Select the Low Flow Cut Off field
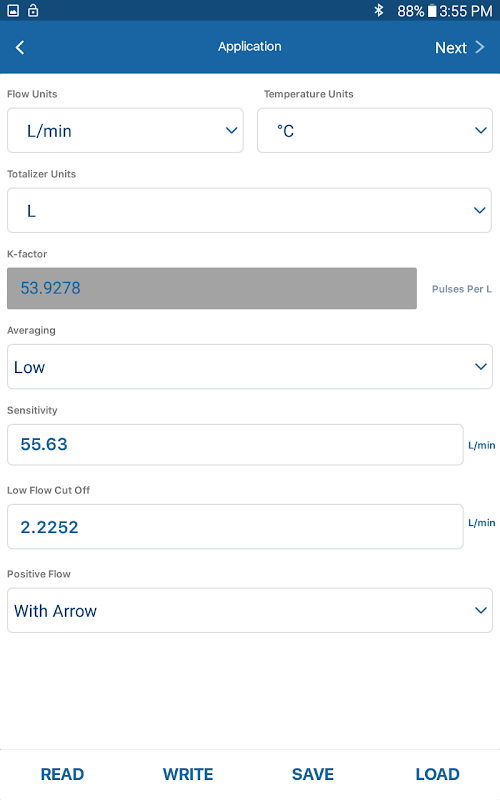This screenshot has height=800, width=500. tap(235, 527)
